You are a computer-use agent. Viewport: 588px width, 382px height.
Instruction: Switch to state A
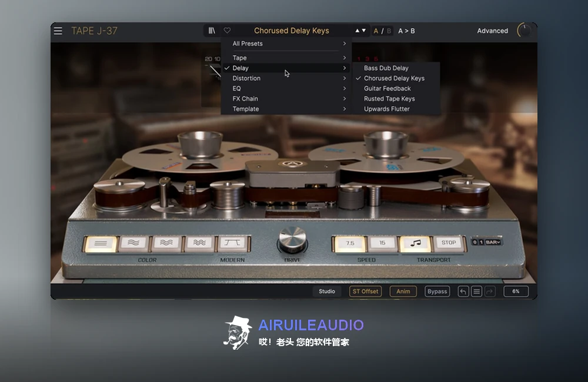click(376, 31)
